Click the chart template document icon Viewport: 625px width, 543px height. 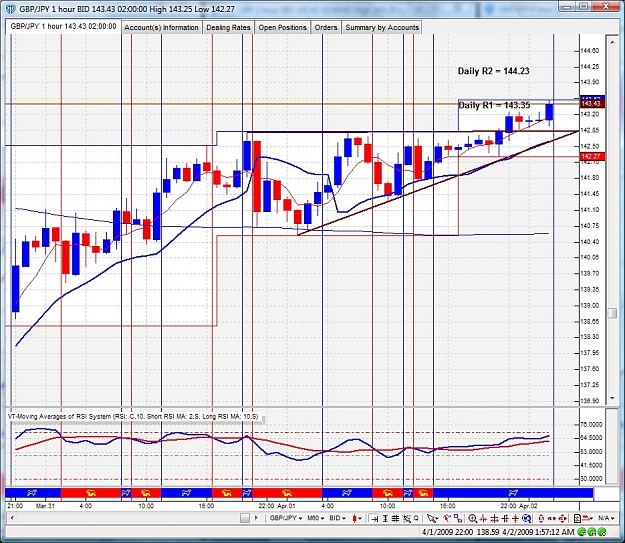pos(578,518)
